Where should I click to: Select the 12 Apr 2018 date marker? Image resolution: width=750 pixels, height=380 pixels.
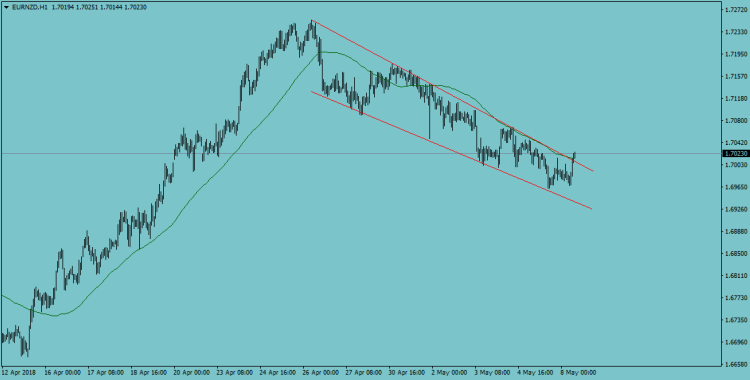18,372
